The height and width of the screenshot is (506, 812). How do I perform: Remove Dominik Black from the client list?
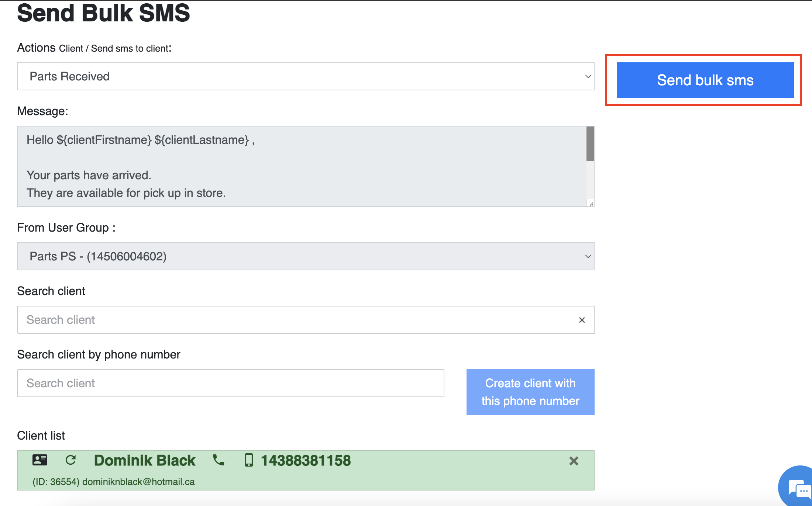pyautogui.click(x=574, y=461)
